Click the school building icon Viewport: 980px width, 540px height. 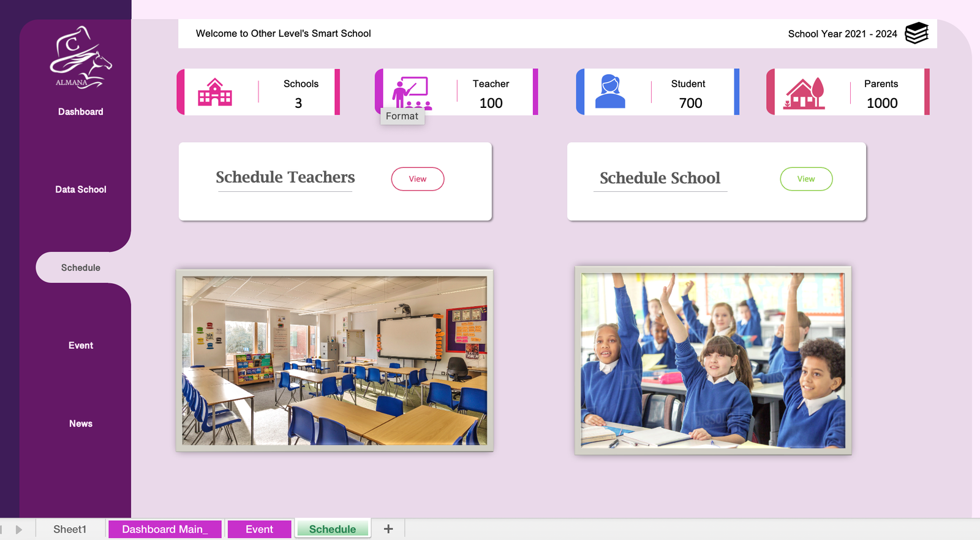click(x=215, y=93)
